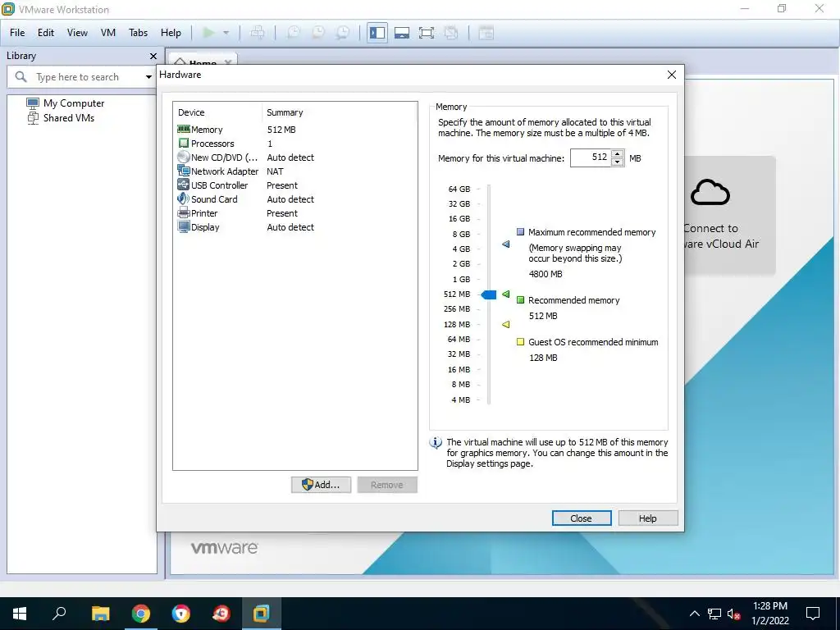Open the Help menu
The image size is (840, 630).
(171, 33)
